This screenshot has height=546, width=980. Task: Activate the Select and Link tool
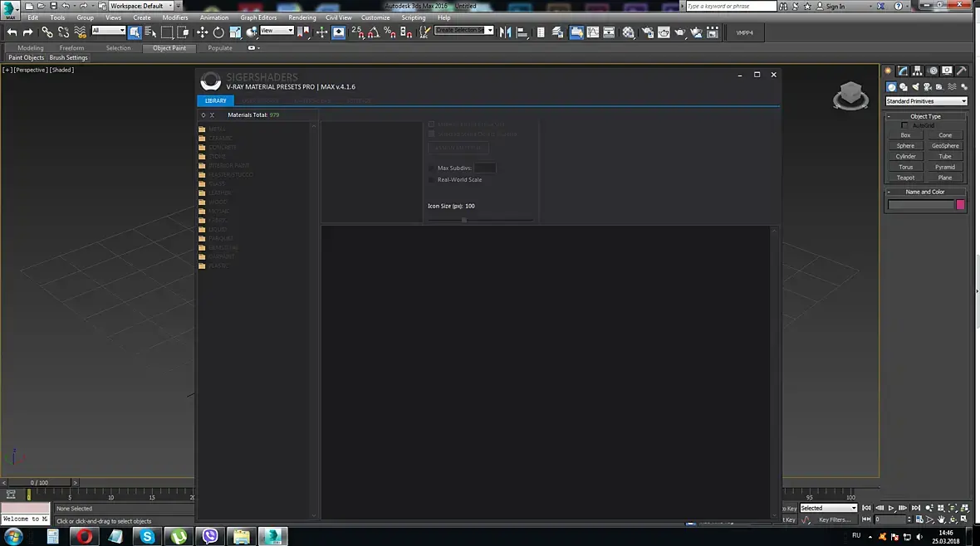tap(47, 32)
